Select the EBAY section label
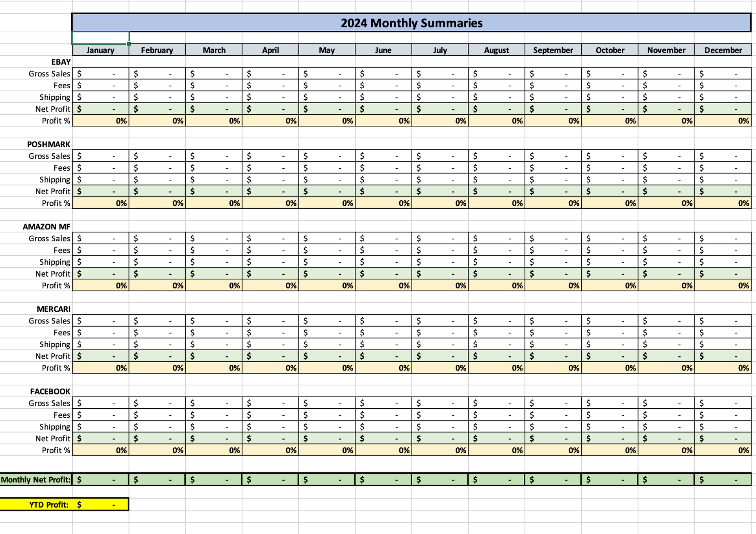 pos(60,62)
